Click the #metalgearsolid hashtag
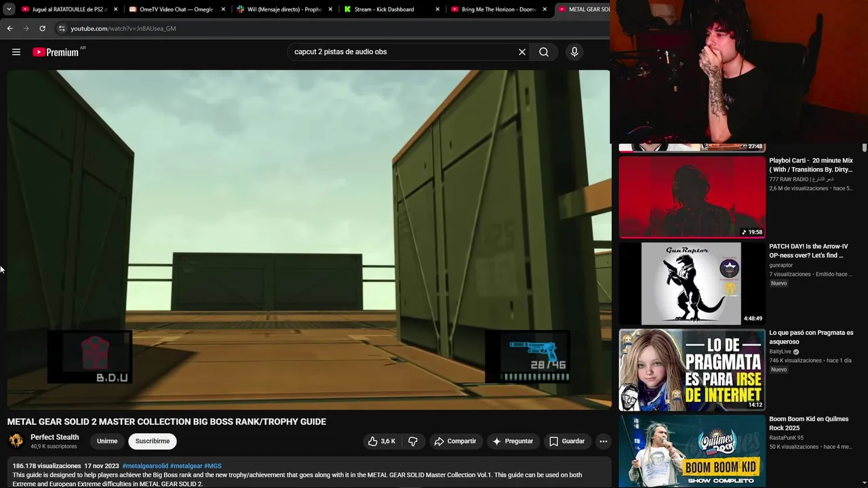 pyautogui.click(x=145, y=466)
